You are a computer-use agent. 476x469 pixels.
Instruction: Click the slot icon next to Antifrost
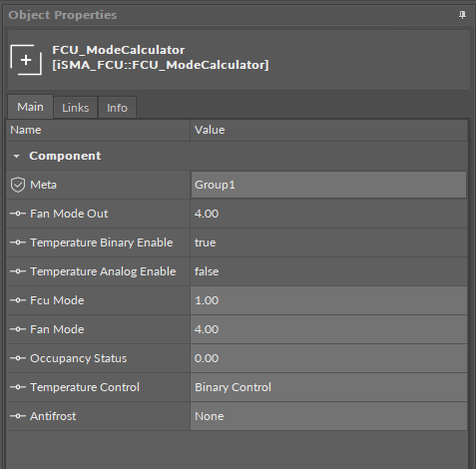(18, 416)
